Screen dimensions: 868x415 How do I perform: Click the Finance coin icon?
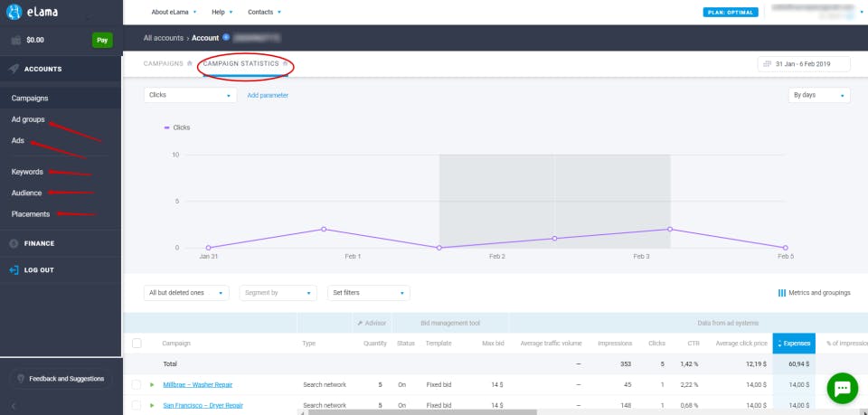[14, 243]
